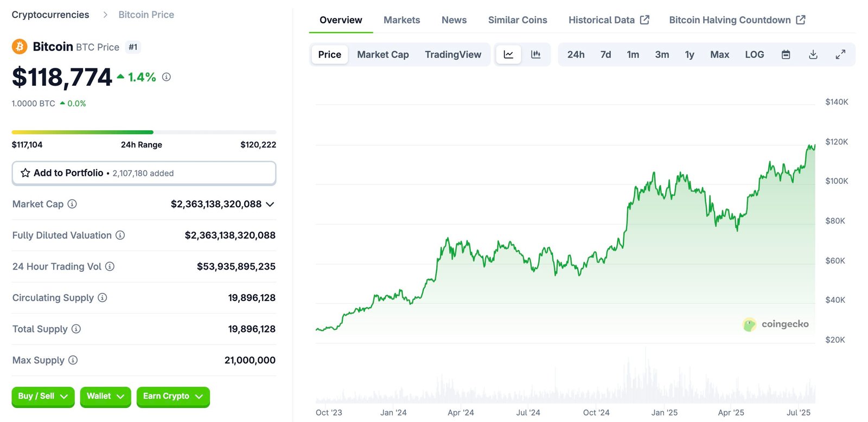Screen dimensions: 868x422
Task: Click the Max Supply value 21,000,000
Action: click(250, 360)
